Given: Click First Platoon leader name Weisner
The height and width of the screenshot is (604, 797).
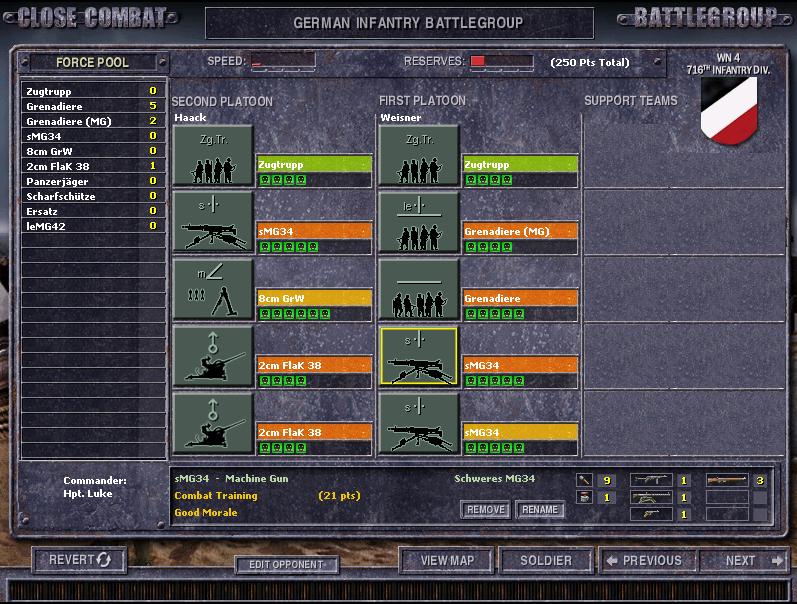Looking at the screenshot, I should click(401, 117).
